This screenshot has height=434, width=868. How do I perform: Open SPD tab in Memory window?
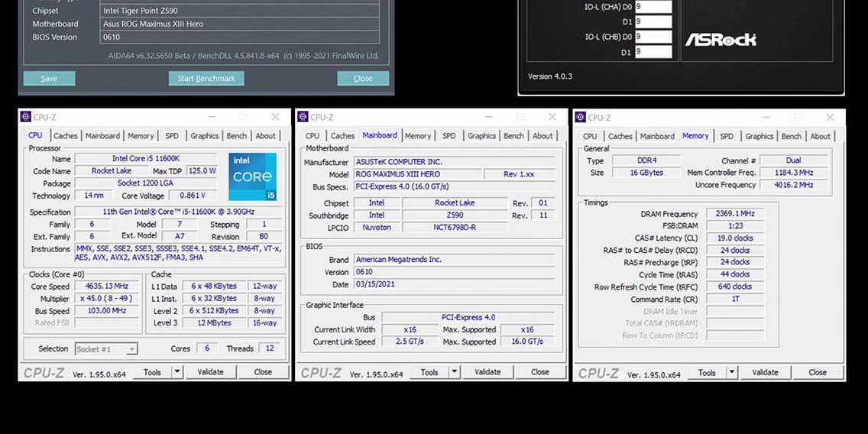click(727, 136)
